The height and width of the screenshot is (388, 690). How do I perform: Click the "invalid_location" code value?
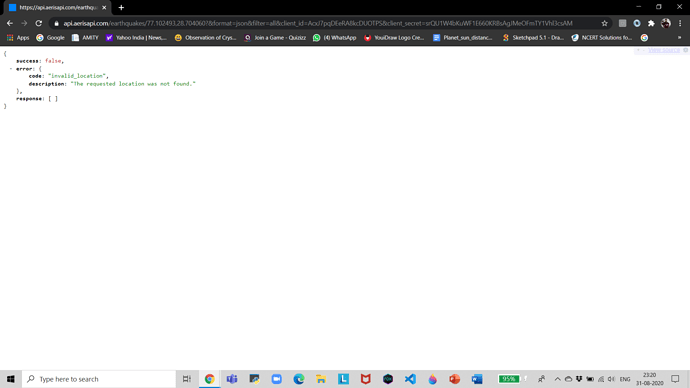click(x=77, y=76)
